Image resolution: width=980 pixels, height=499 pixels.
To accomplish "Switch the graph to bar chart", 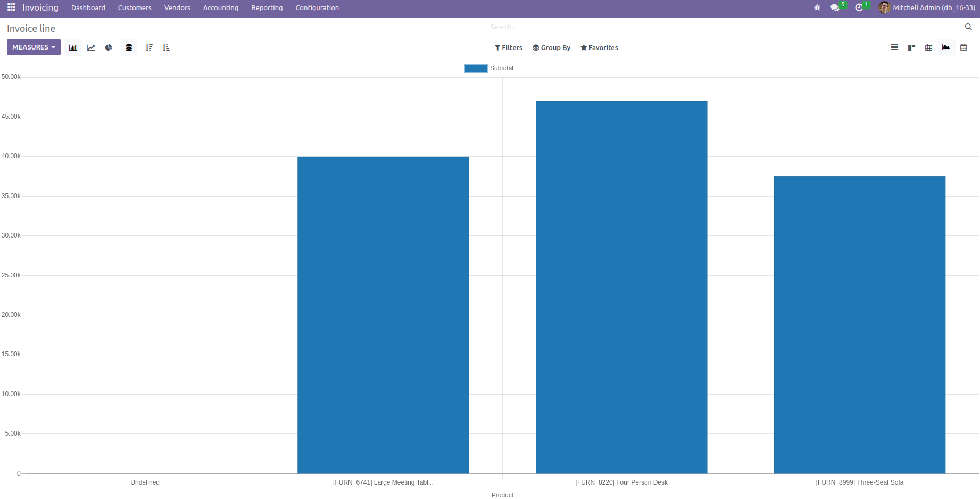I will (73, 47).
